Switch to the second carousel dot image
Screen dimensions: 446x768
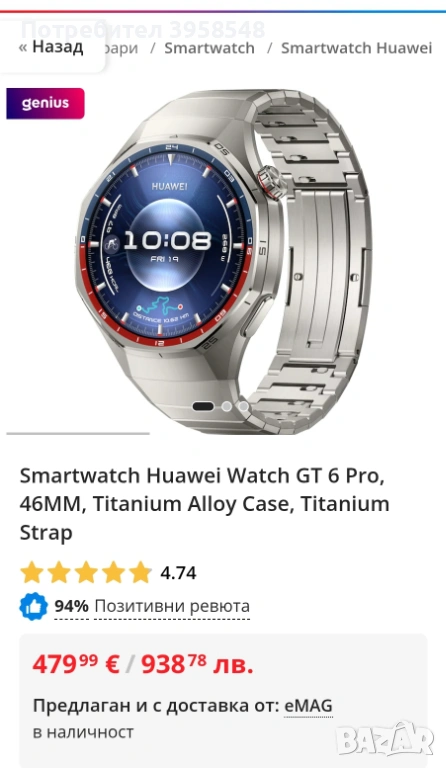pos(226,406)
